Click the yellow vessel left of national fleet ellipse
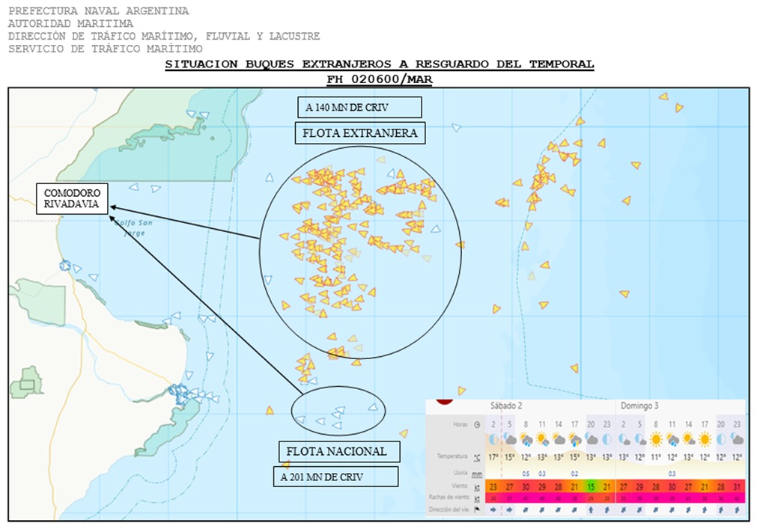763x532 pixels. pyautogui.click(x=270, y=410)
